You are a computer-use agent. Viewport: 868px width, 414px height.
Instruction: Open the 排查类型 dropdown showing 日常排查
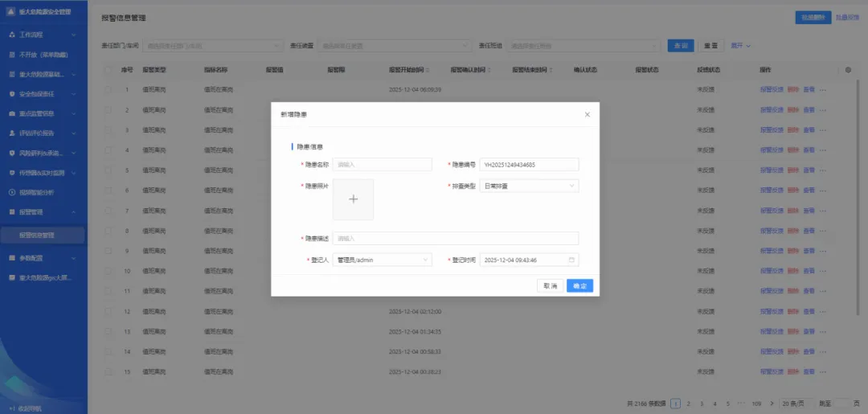point(529,186)
